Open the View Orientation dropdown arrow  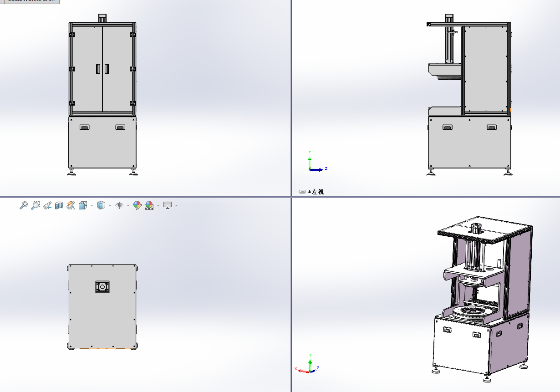click(92, 205)
